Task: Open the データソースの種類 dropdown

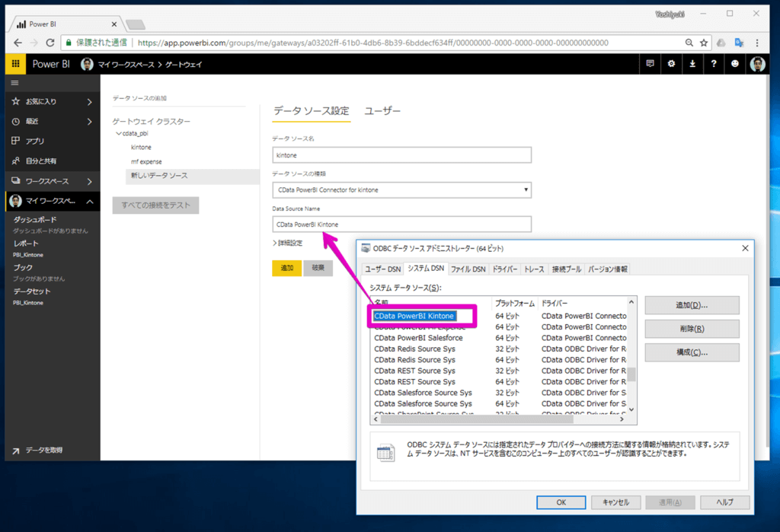Action: (x=401, y=190)
